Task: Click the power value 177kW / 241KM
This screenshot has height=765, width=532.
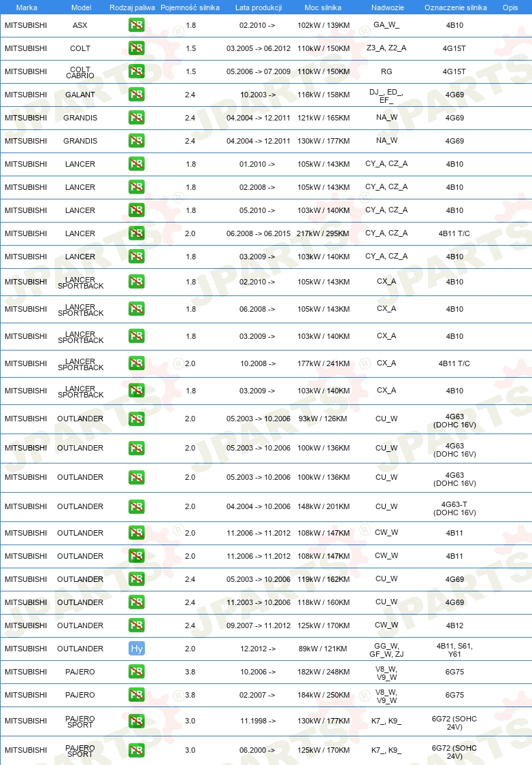Action: pyautogui.click(x=323, y=363)
